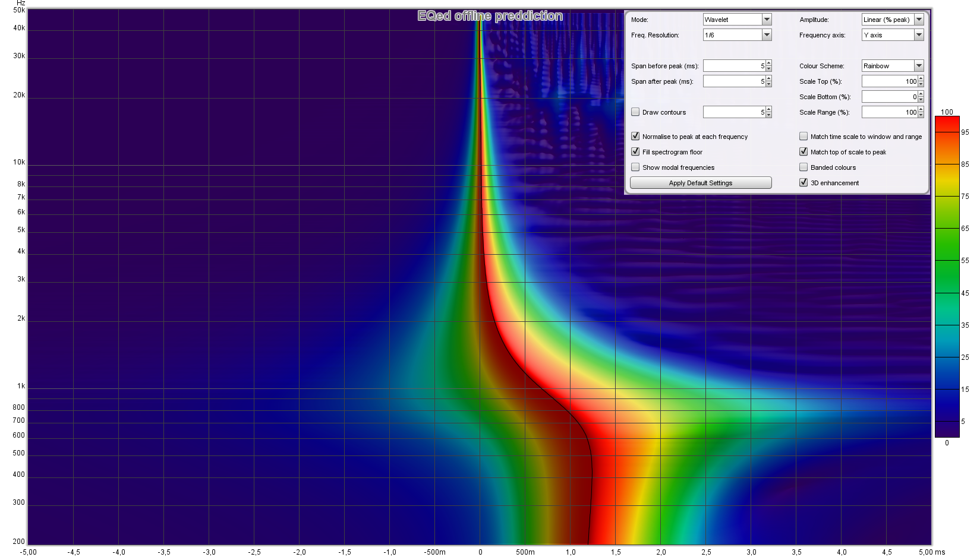The height and width of the screenshot is (557, 980).
Task: Uncheck Match top of scale to peak
Action: click(803, 151)
